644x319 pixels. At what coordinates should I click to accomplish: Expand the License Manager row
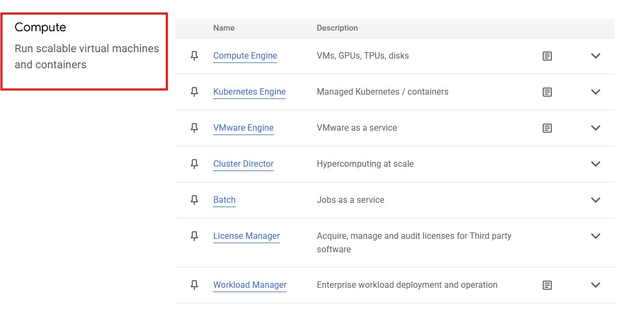tap(595, 236)
